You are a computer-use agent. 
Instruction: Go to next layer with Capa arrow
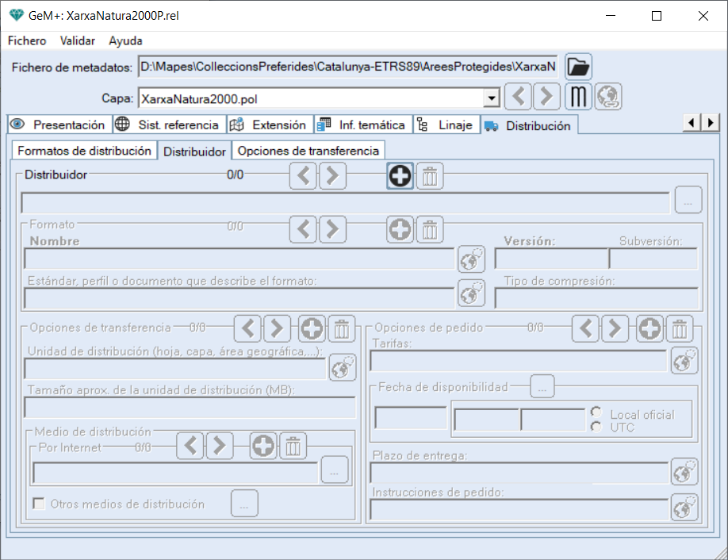tap(546, 98)
